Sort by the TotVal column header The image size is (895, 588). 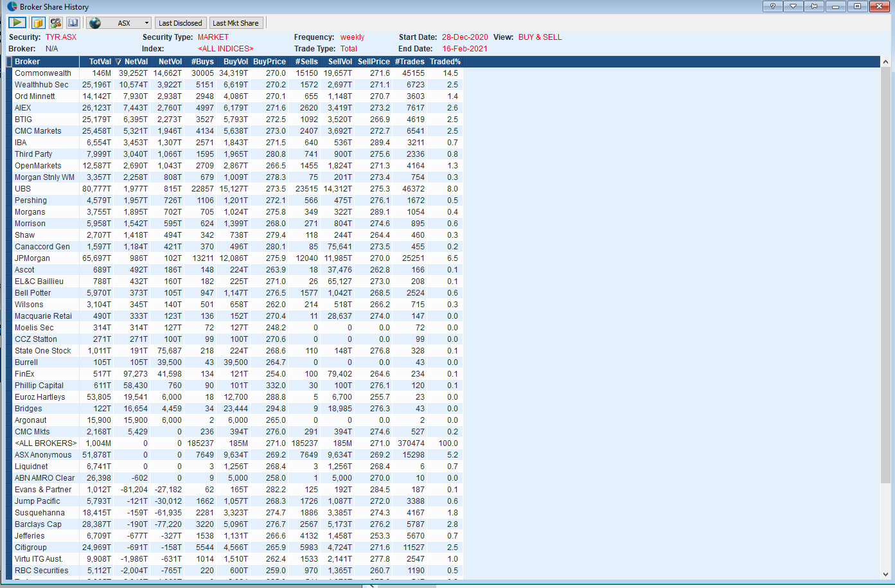[96, 62]
